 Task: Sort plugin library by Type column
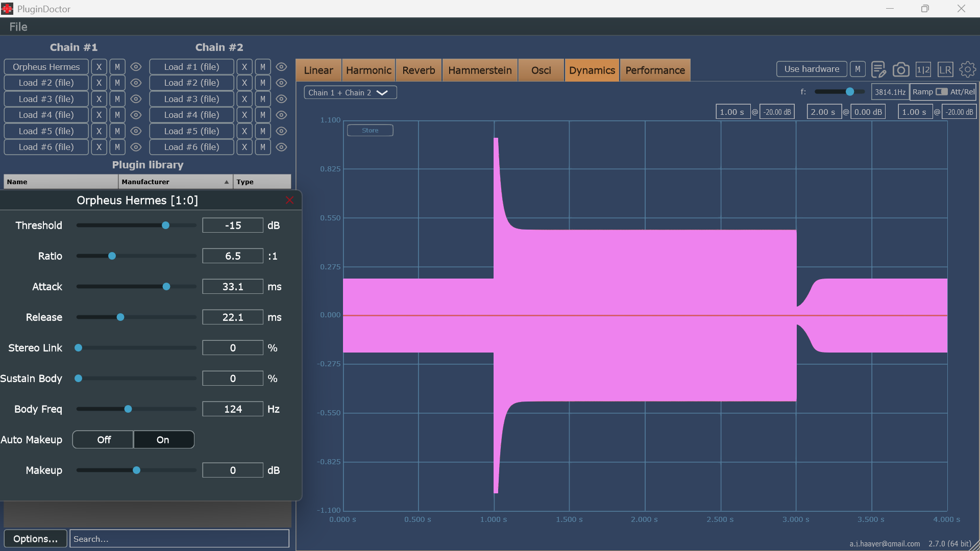point(262,182)
